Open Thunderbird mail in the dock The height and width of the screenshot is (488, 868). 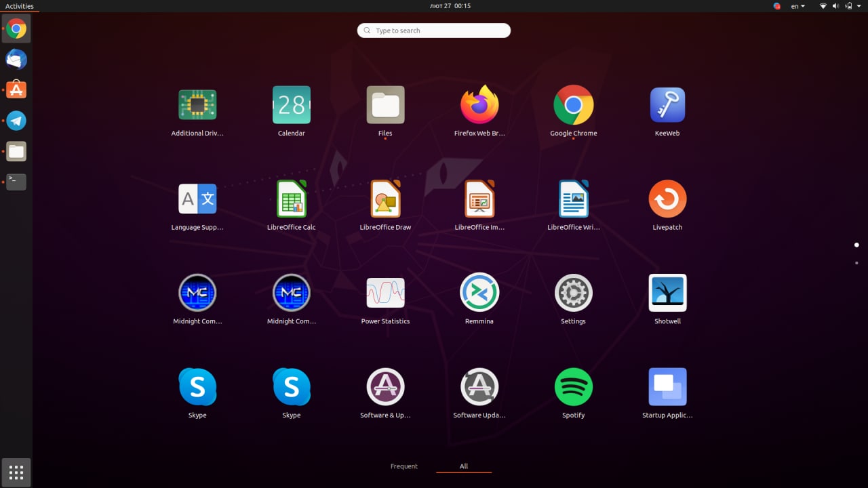tap(16, 59)
